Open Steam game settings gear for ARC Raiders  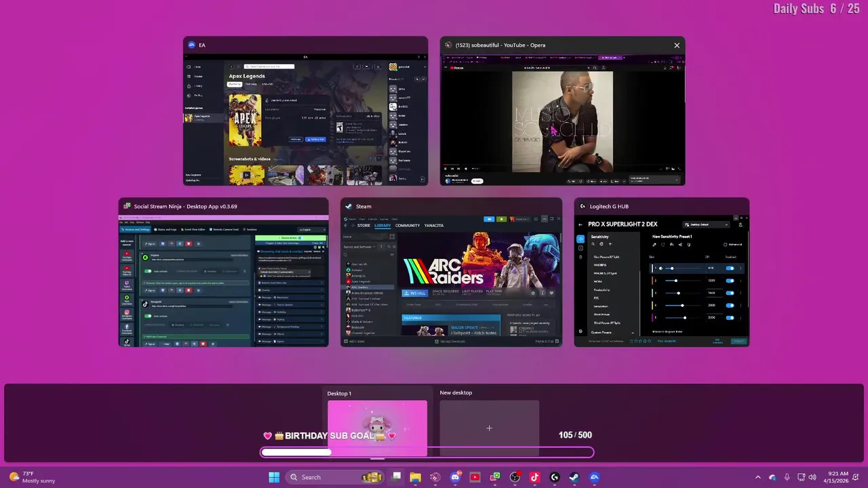tap(533, 293)
